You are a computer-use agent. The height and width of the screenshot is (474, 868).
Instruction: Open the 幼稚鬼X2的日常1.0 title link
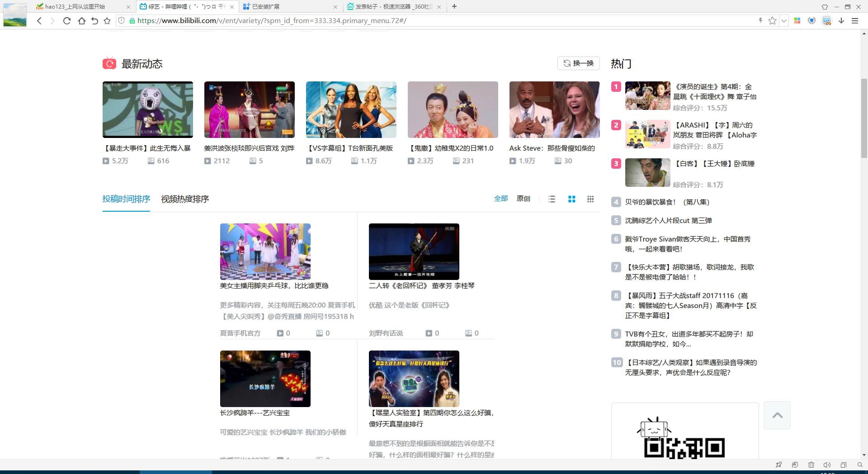tap(451, 148)
